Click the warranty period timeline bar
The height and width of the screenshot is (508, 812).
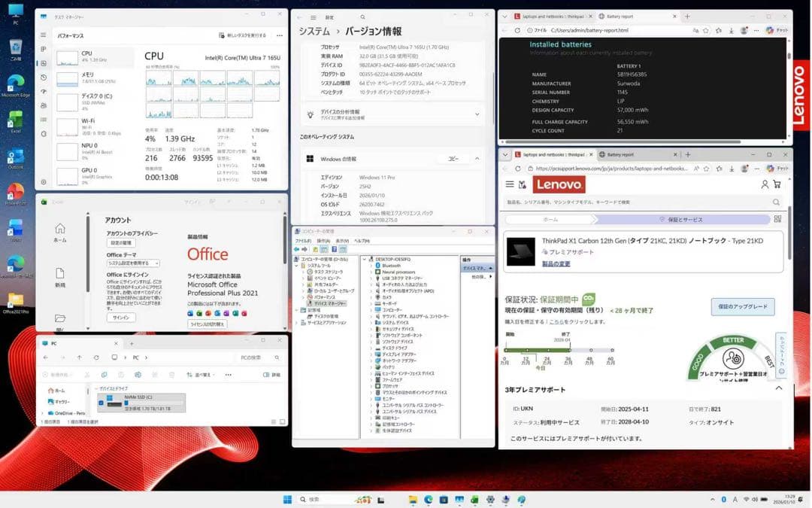click(537, 350)
